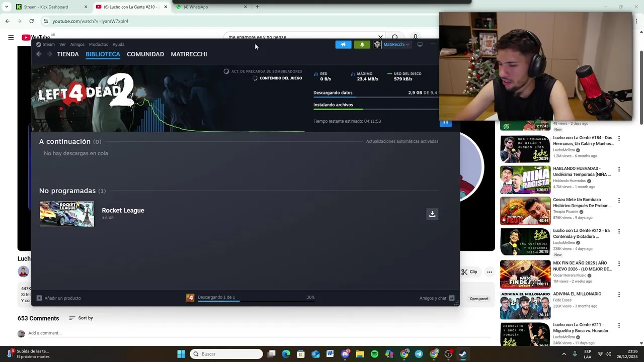The image size is (644, 362).
Task: Open a new browser tab
Action: (x=258, y=7)
